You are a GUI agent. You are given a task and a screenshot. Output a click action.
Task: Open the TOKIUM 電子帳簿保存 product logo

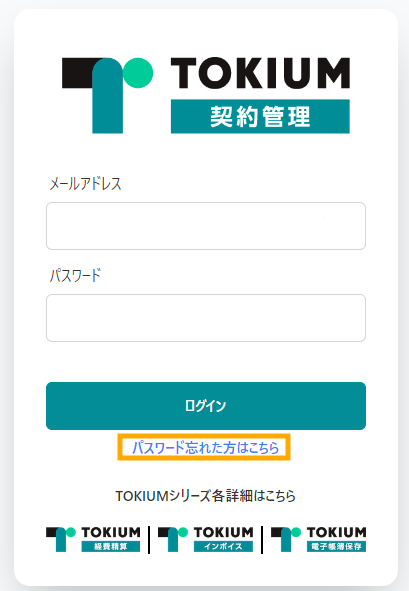[319, 539]
